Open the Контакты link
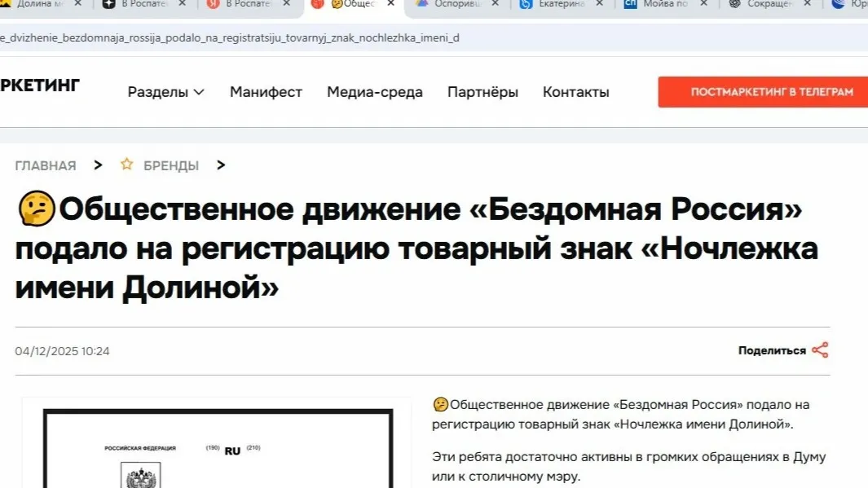This screenshot has height=488, width=868. 575,92
